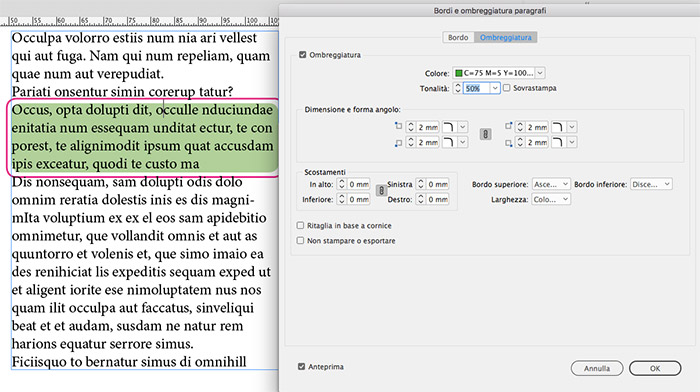Screen dimensions: 700x392
Task: Toggle the Anteprima preview checkbox
Action: tap(301, 367)
